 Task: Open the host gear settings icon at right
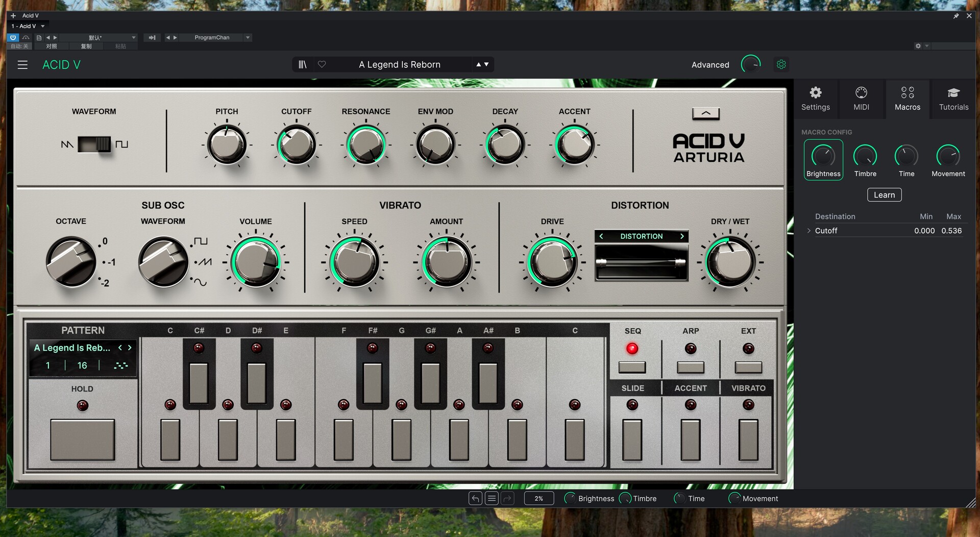pos(918,46)
